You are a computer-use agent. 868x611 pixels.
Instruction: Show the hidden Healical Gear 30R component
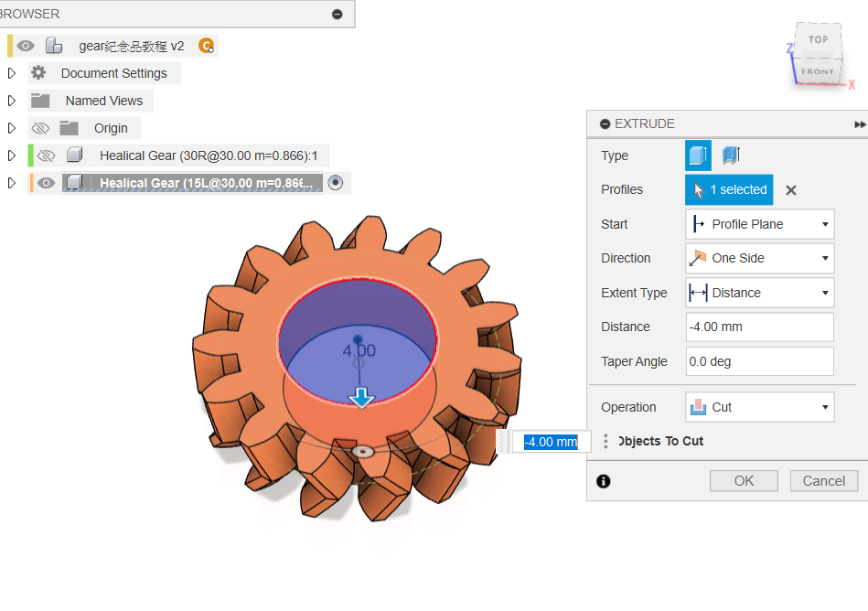pos(46,155)
